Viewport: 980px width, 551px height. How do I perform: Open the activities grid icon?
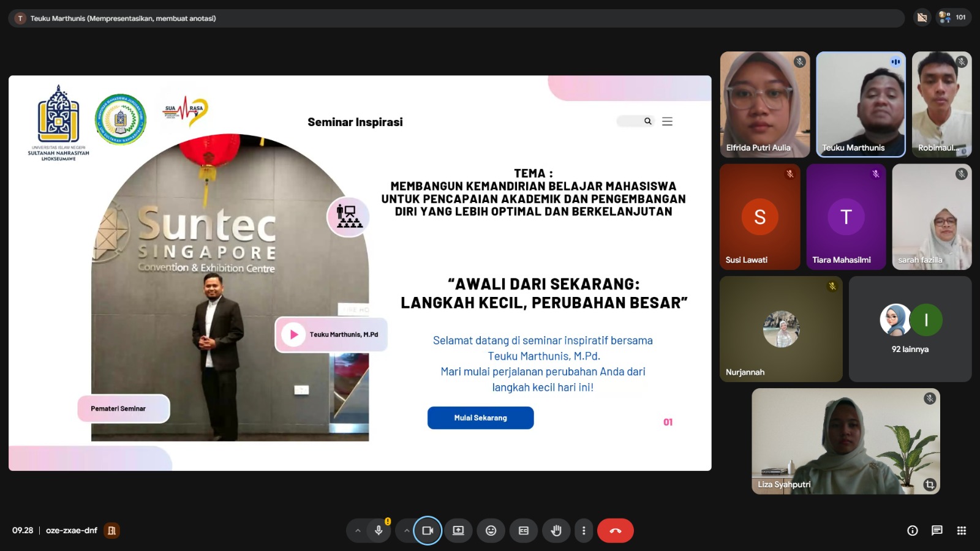(961, 531)
